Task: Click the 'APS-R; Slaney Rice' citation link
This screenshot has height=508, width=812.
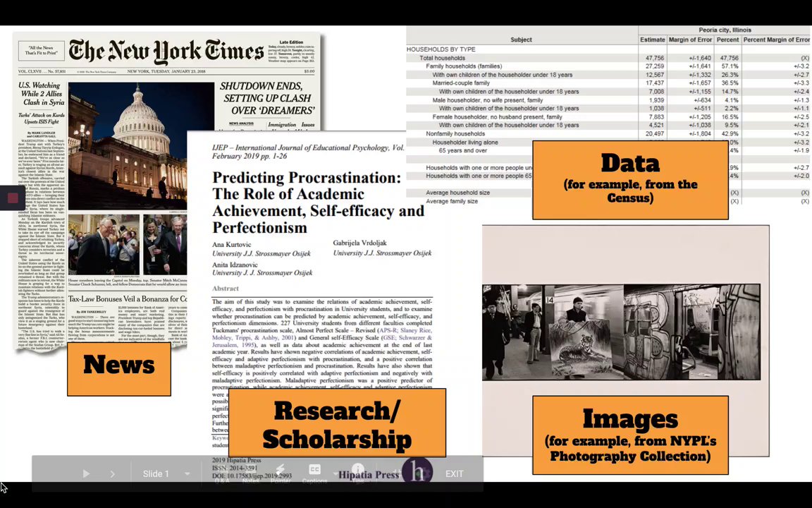Action: tap(405, 330)
